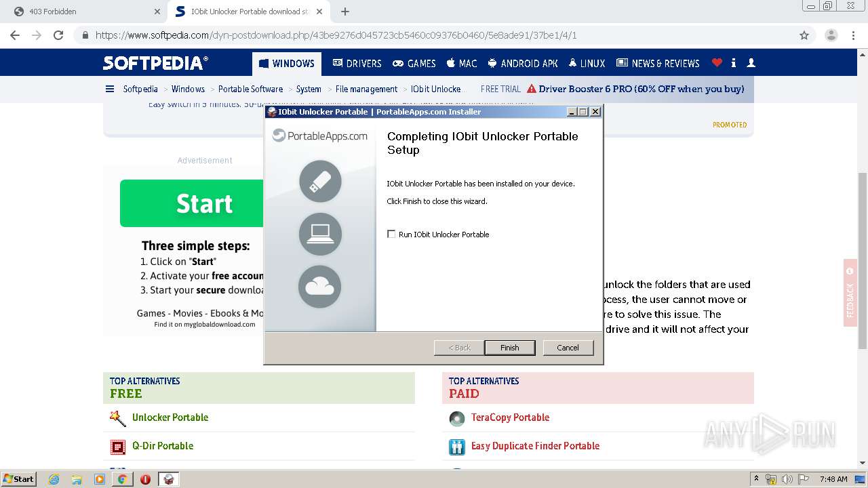
Task: Click Cancel button in installer
Action: point(568,348)
